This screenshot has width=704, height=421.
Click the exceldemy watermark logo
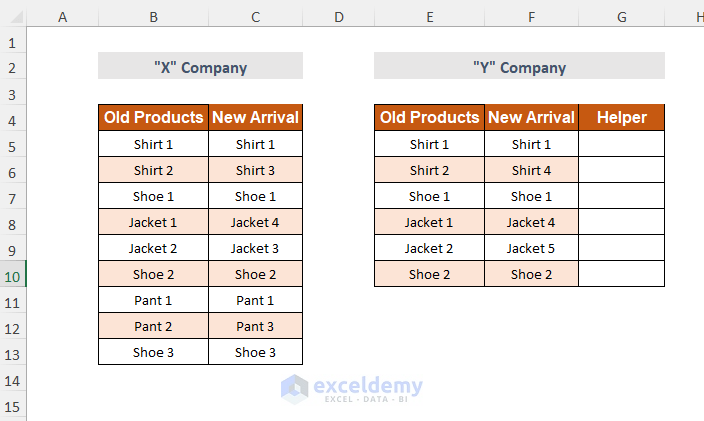click(352, 388)
